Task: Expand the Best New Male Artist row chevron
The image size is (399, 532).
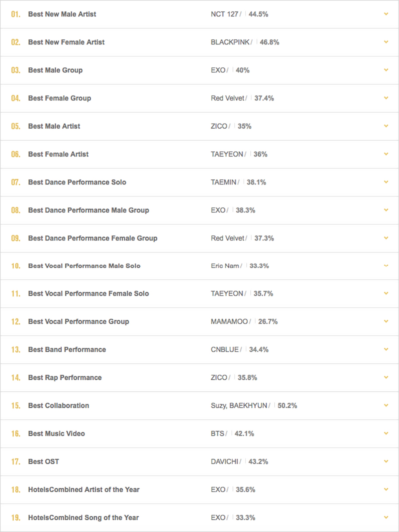Action: point(386,14)
